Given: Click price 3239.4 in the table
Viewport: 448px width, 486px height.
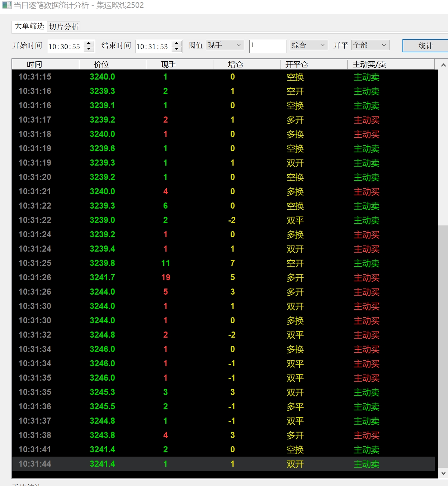Looking at the screenshot, I should 102,249.
